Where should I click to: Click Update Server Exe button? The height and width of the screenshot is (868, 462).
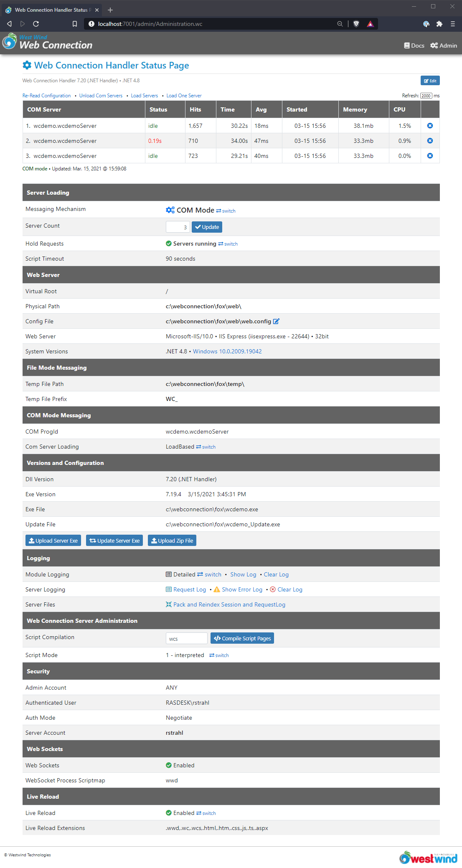(x=114, y=541)
